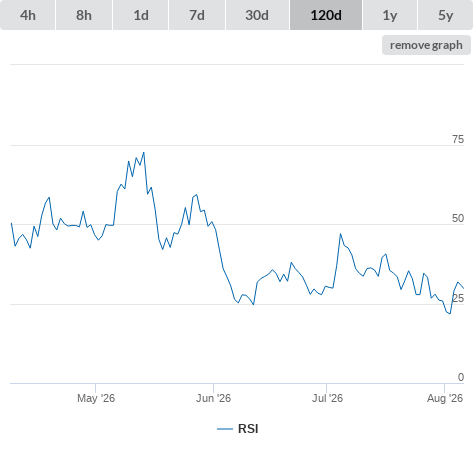The image size is (474, 455).
Task: View the 5y time range
Action: [445, 15]
